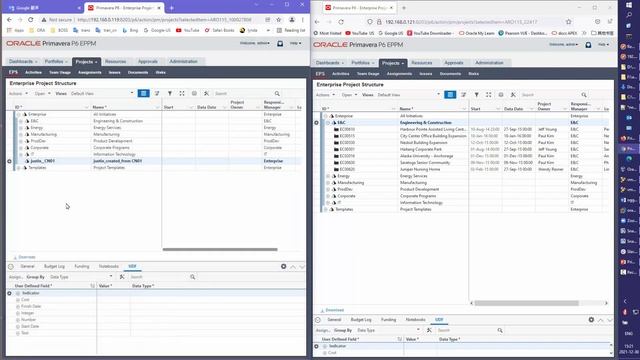Click Download link in left window

[25, 257]
